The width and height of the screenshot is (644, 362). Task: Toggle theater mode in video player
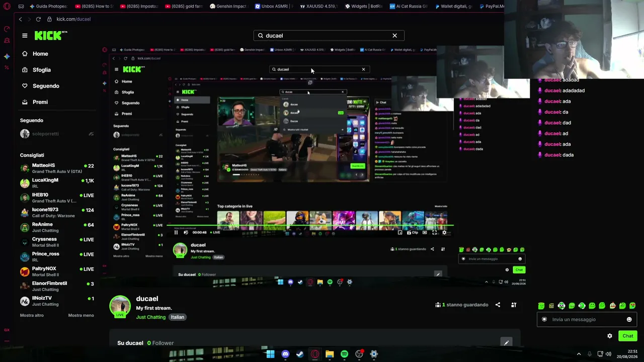[x=425, y=232]
